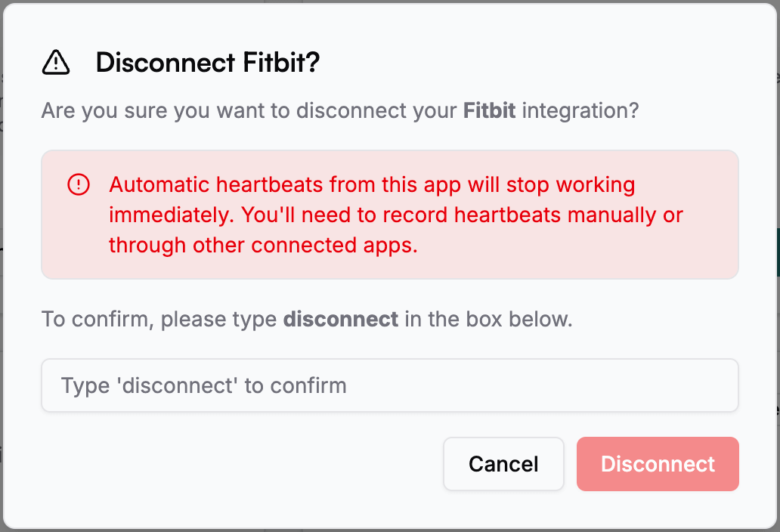780x532 pixels.
Task: Click the 'through other connected apps.' line
Action: tap(263, 246)
